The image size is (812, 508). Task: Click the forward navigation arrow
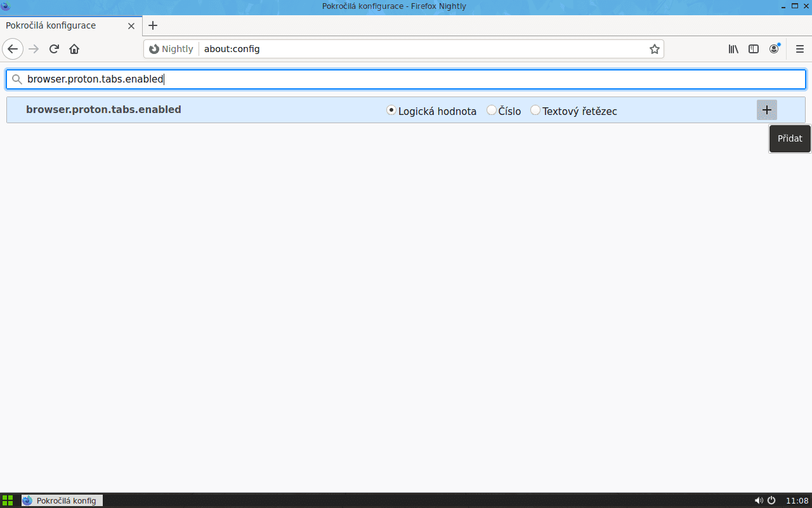tap(34, 49)
